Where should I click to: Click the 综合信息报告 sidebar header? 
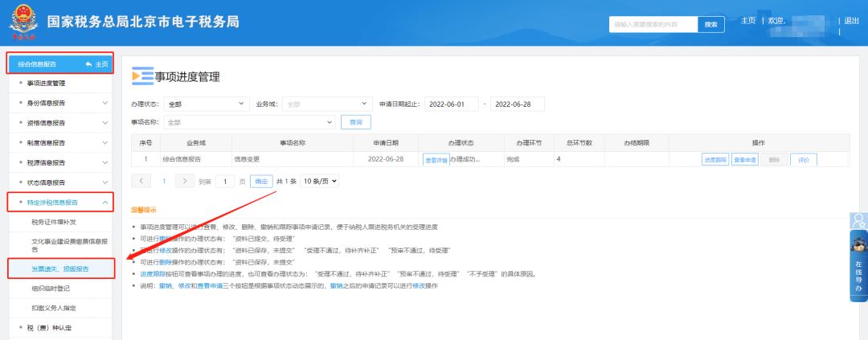(x=60, y=63)
